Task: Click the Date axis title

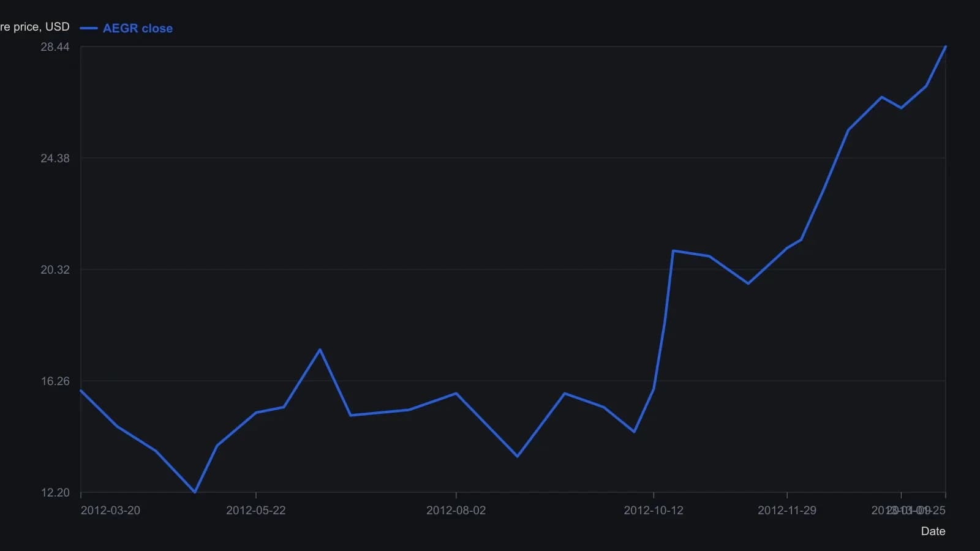Action: (x=933, y=531)
